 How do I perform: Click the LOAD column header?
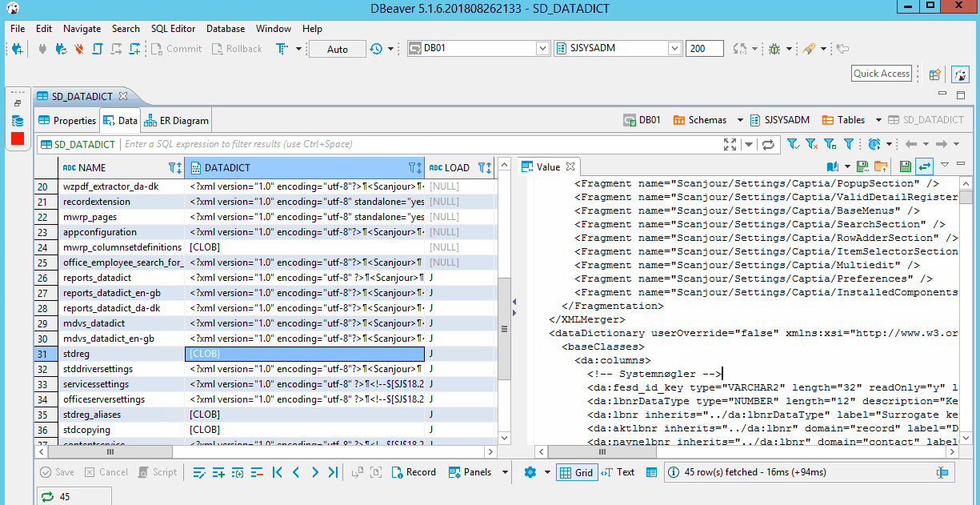pos(460,167)
